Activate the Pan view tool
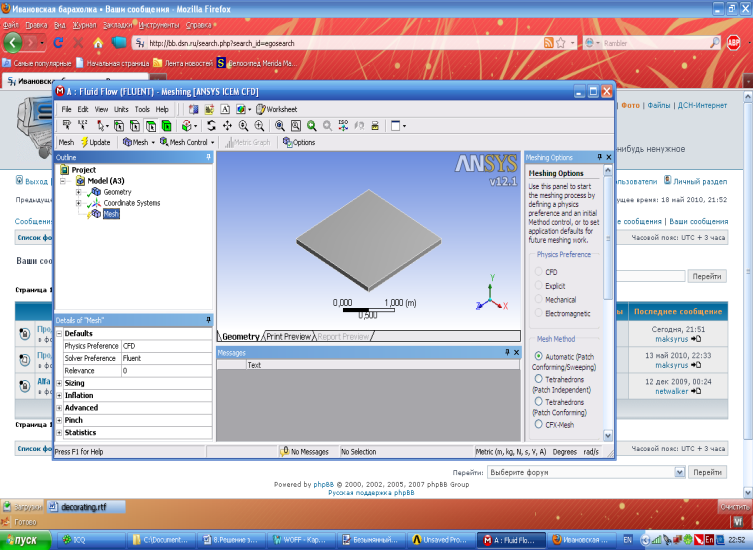Image resolution: width=753 pixels, height=550 pixels. click(227, 126)
